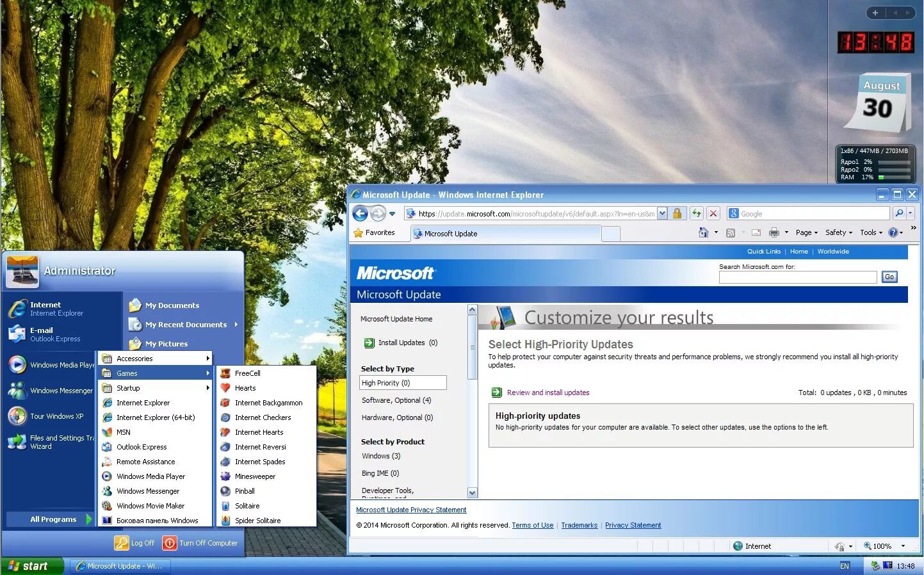
Task: Click the Go search button
Action: [889, 277]
